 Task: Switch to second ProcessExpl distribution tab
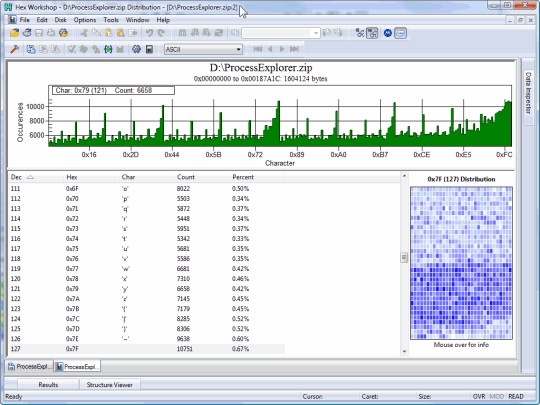[77, 366]
